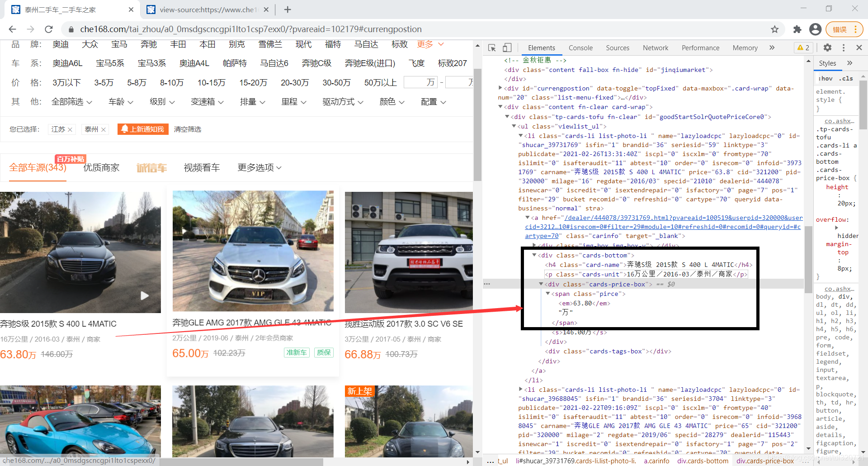This screenshot has height=466, width=868.
Task: Open DevTools customize menu dots
Action: pyautogui.click(x=844, y=48)
